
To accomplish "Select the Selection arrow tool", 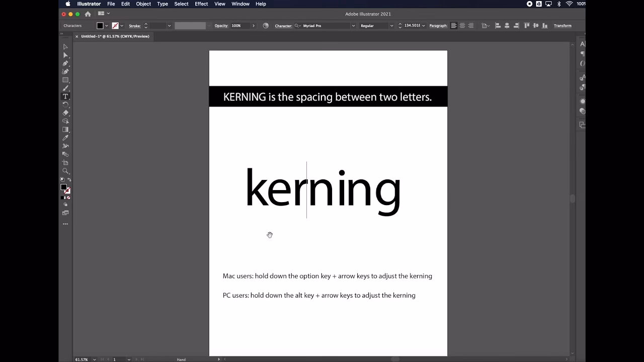I will click(x=65, y=47).
